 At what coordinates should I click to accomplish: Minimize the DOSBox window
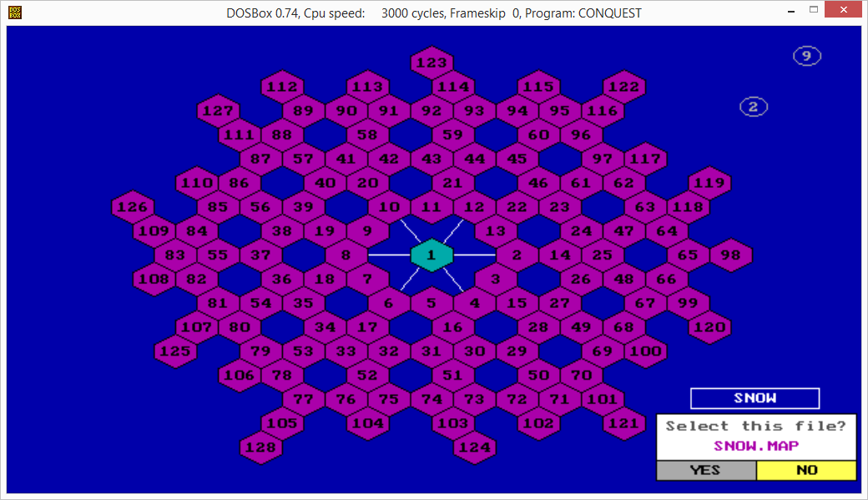[791, 10]
